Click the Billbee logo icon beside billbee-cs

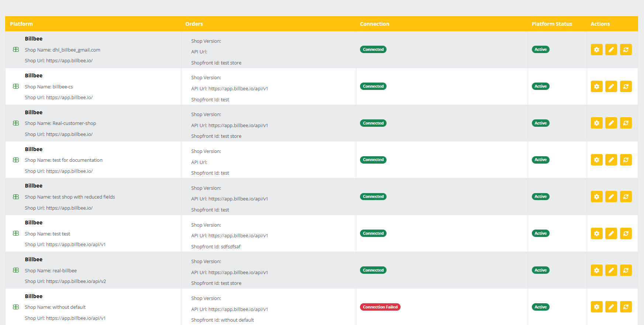pyautogui.click(x=16, y=86)
